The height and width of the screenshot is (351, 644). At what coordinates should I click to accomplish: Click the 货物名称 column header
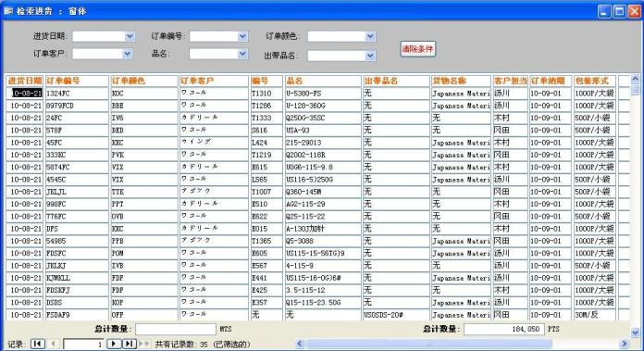[x=461, y=81]
